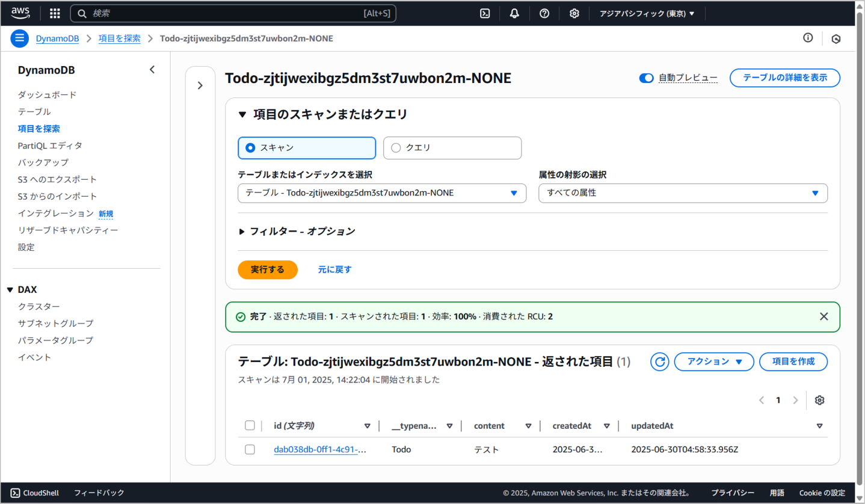The image size is (865, 504).
Task: Toggle the 自動プレビュー switch
Action: click(646, 78)
